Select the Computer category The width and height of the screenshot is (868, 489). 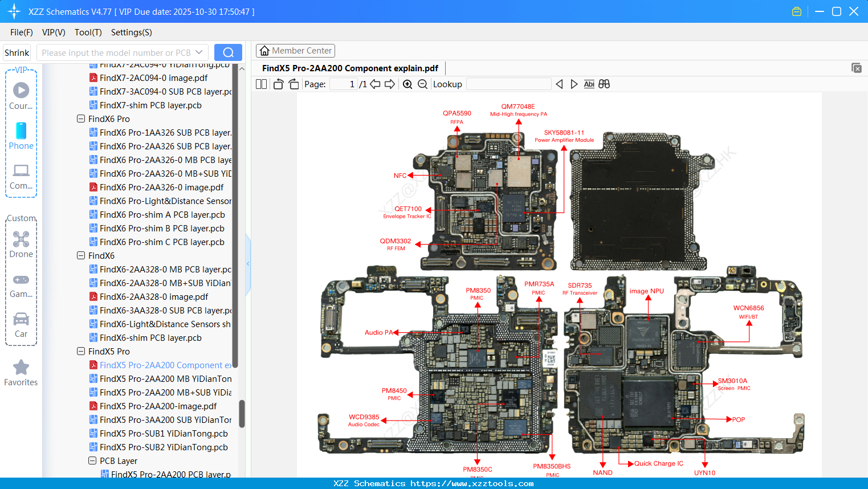[21, 176]
